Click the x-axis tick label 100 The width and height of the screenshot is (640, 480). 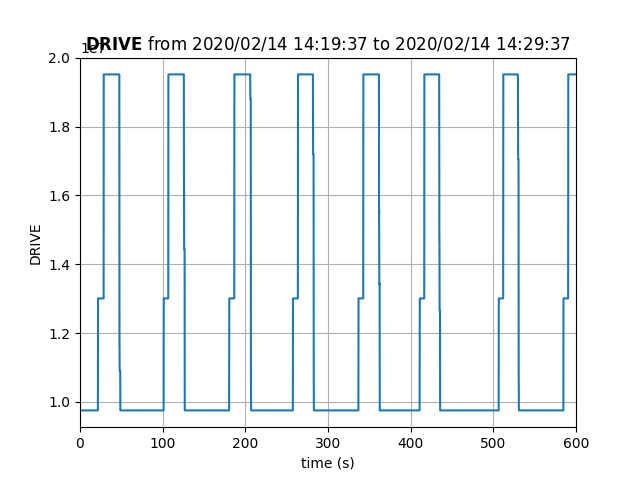(x=163, y=443)
